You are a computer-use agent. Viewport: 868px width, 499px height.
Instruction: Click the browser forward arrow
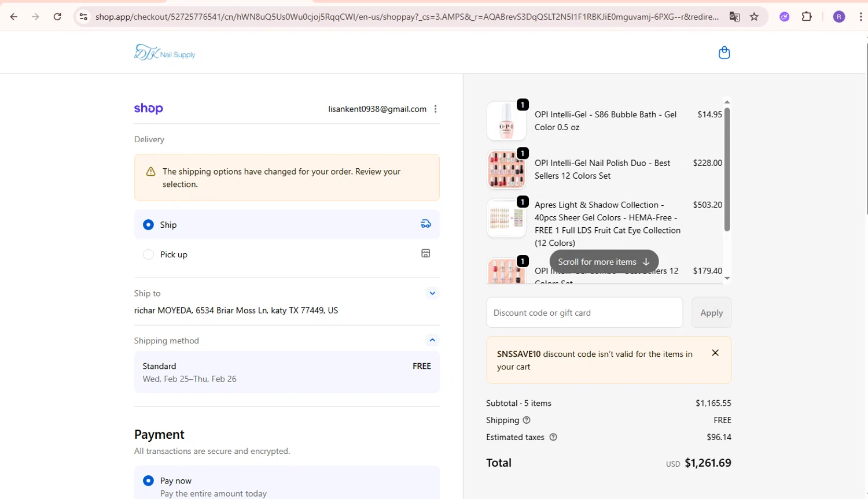point(35,17)
